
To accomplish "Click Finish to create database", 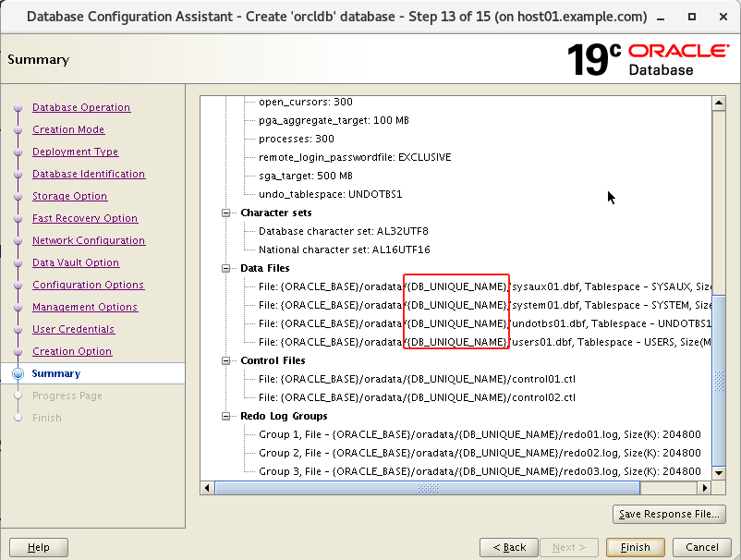I will pos(635,547).
